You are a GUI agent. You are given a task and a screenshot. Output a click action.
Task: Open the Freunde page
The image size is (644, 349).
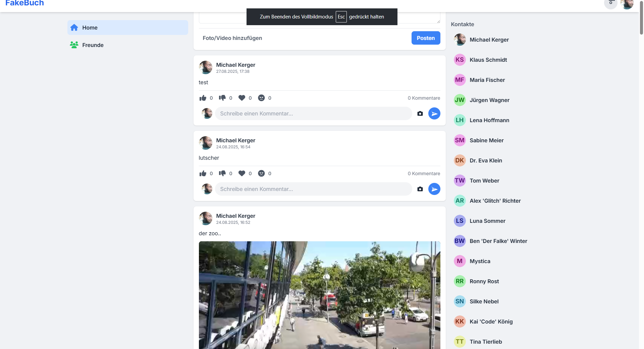(93, 45)
